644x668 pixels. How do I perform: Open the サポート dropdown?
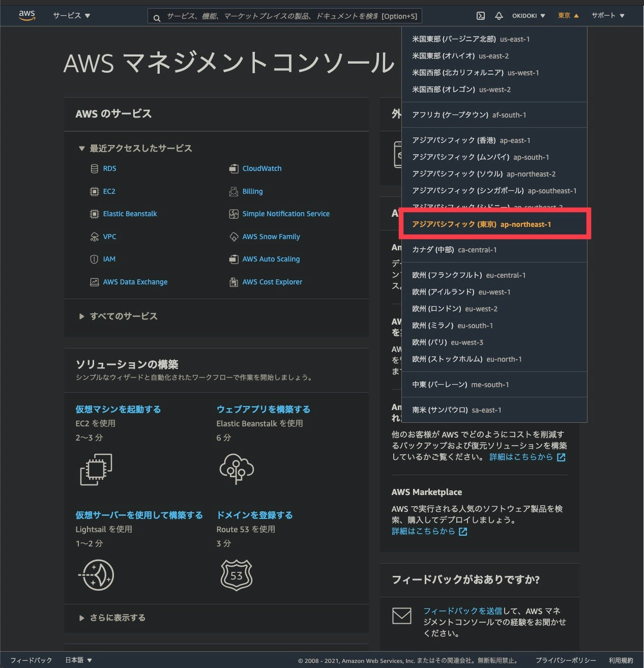coord(607,16)
